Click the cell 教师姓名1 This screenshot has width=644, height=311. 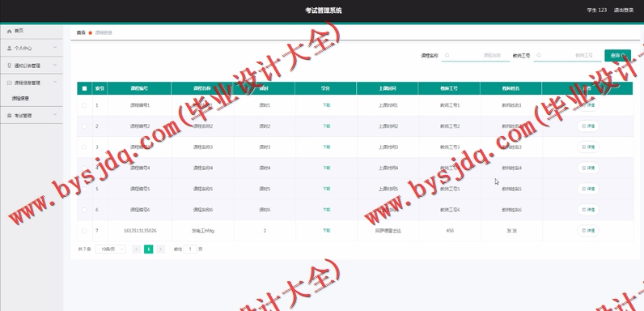pyautogui.click(x=511, y=105)
